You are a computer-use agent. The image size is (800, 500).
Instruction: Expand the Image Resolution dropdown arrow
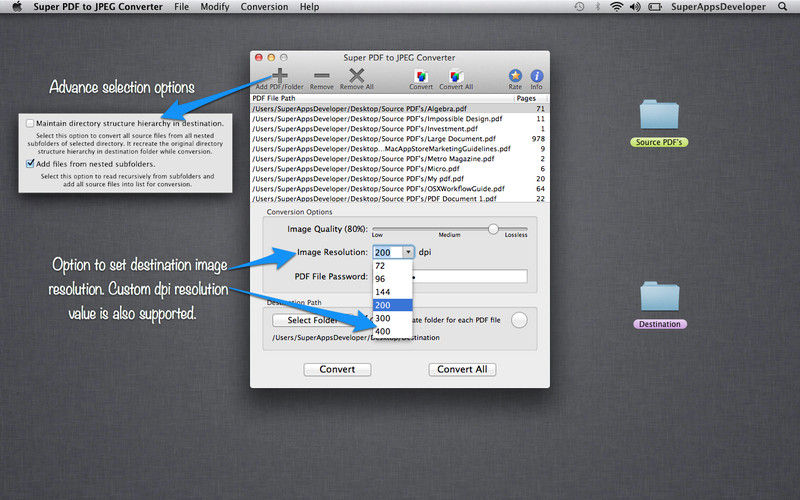(408, 252)
